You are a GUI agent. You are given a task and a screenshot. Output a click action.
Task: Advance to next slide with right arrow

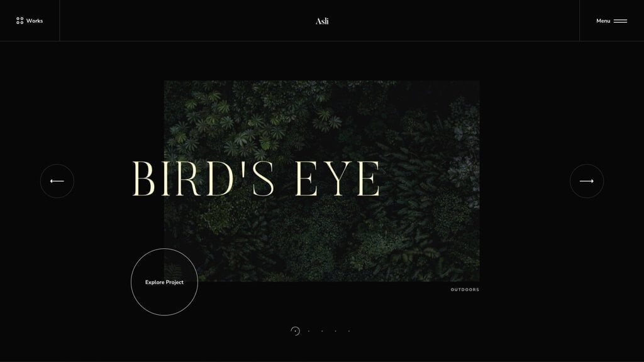[587, 181]
